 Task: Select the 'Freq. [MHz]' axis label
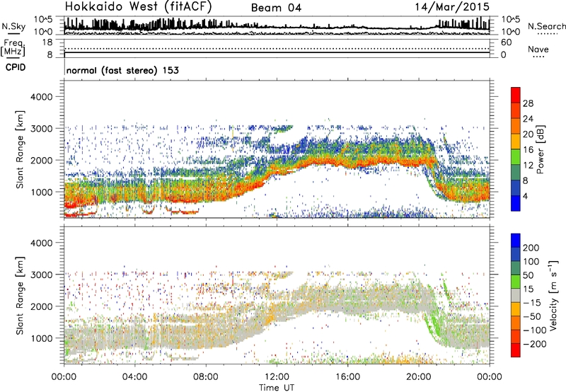pyautogui.click(x=13, y=49)
